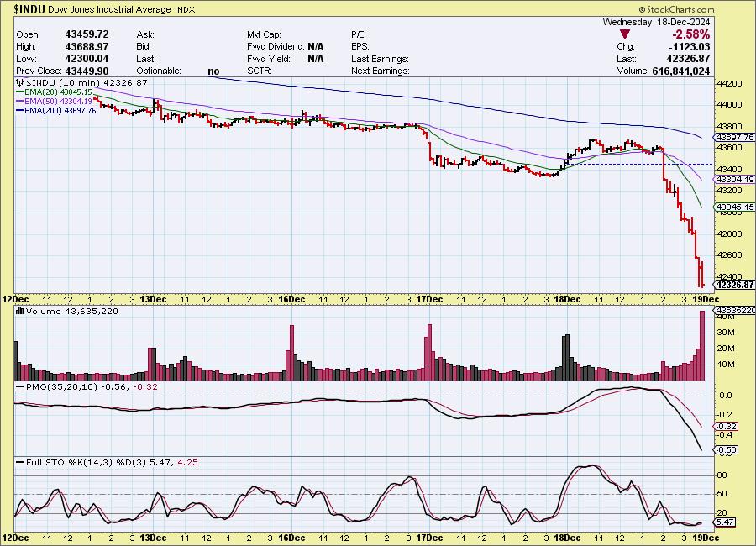The width and height of the screenshot is (756, 546).
Task: Click the 'Dow Jones Industrial Average' name
Action: point(109,9)
